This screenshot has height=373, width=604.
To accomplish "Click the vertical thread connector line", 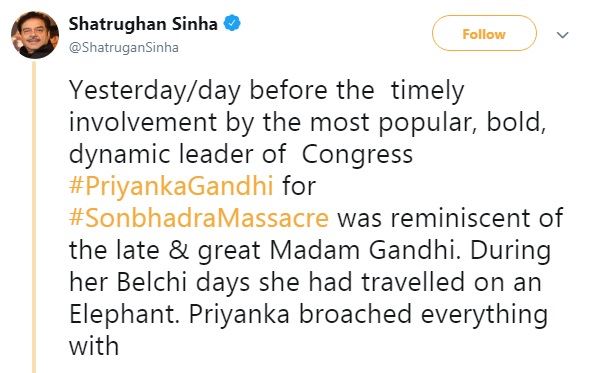I will 34,217.
